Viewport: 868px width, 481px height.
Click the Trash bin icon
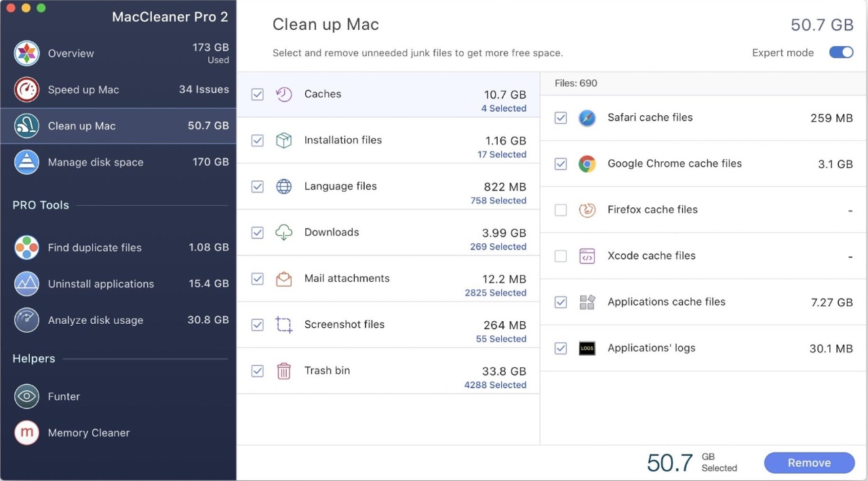click(x=284, y=371)
